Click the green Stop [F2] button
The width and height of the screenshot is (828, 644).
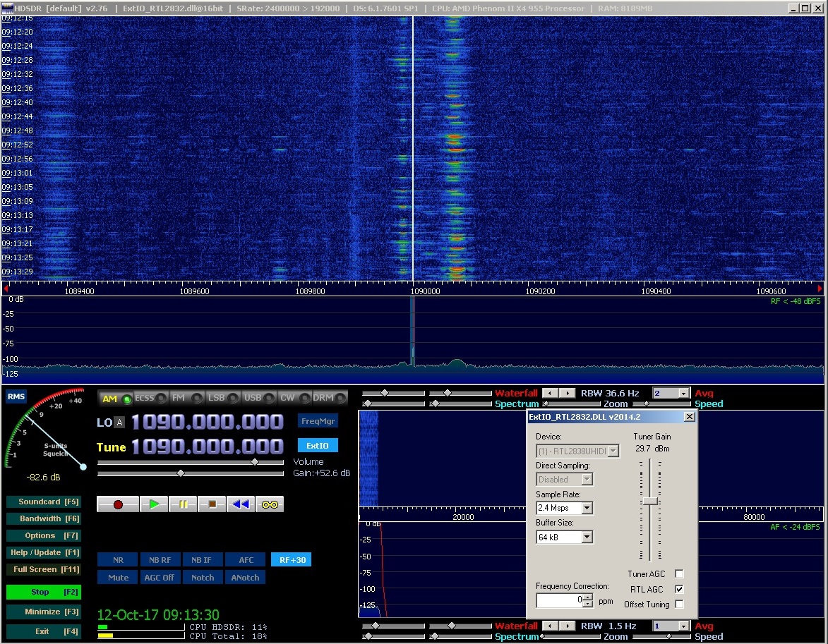(44, 592)
